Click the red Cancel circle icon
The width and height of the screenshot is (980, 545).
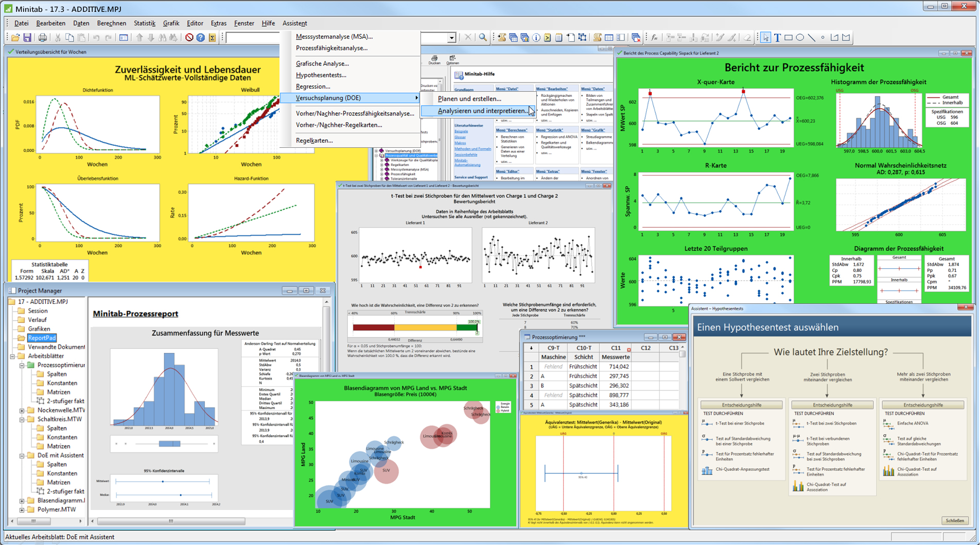click(x=189, y=38)
